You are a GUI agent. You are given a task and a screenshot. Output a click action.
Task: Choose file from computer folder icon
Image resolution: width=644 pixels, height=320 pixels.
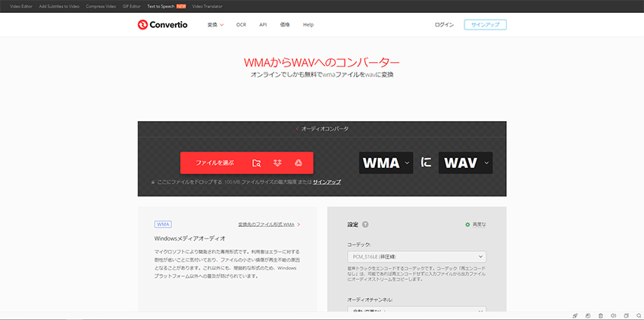[257, 163]
